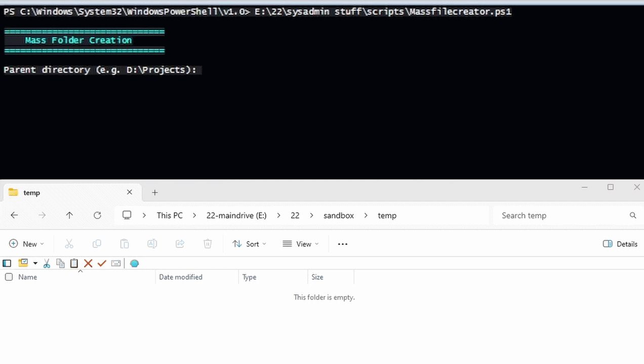This screenshot has width=644, height=364.
Task: Click the New button plus icon
Action: click(14, 244)
